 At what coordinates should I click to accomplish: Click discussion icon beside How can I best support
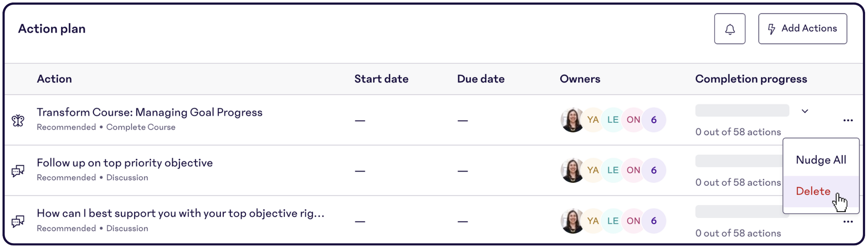click(x=18, y=221)
